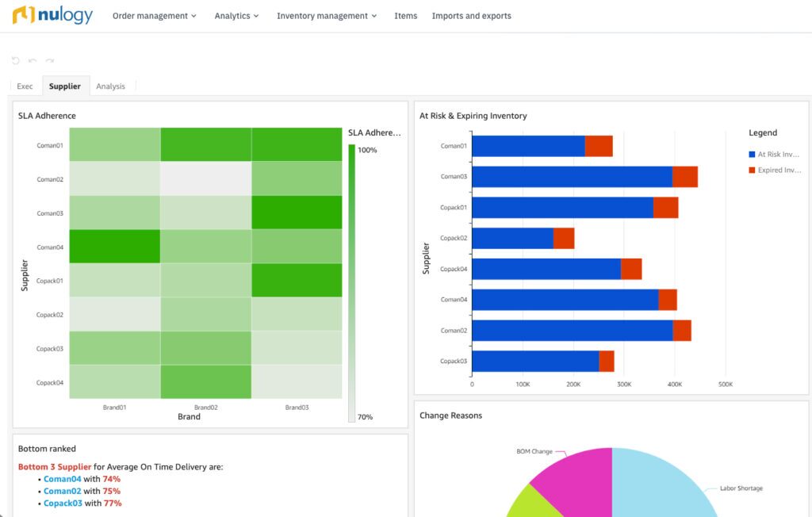
Task: Click the Coman04 link in Bottom ranked
Action: pos(62,479)
